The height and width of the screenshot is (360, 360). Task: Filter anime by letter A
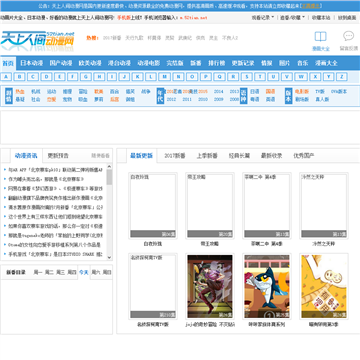[6, 77]
